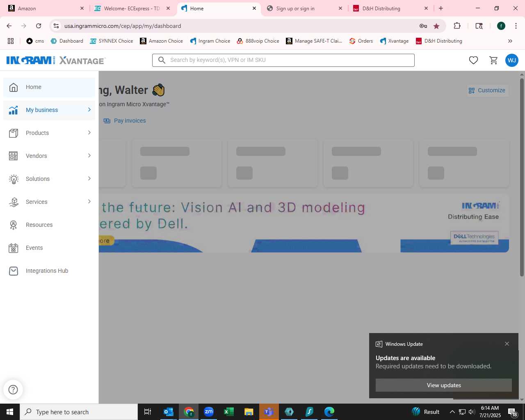
Task: Open the browser apps grid icon
Action: coord(11,41)
